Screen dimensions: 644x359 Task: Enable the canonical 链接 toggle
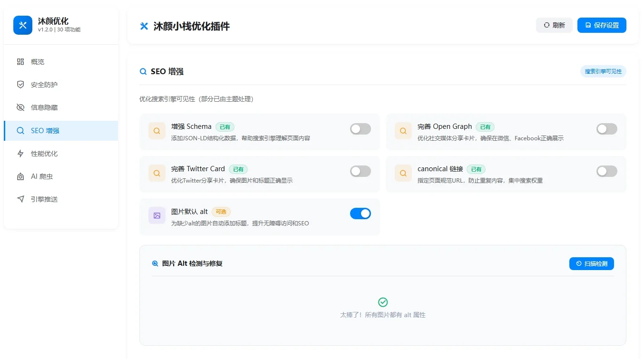(x=606, y=171)
